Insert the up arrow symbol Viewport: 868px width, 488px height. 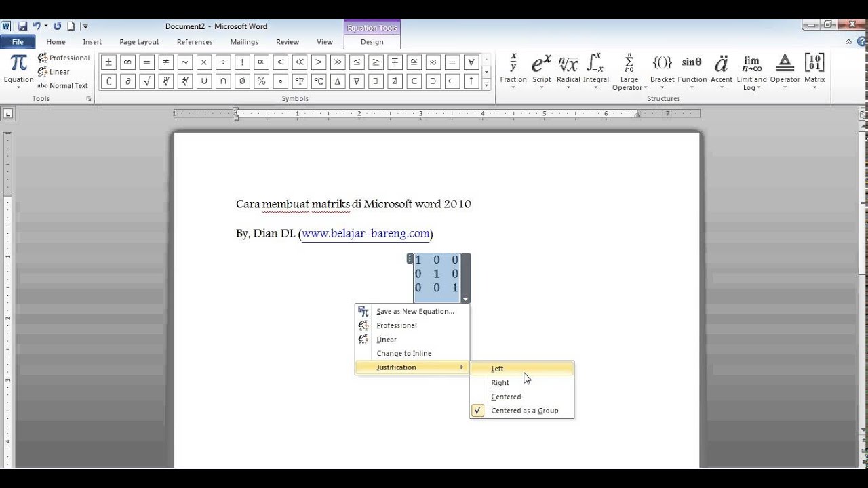472,81
